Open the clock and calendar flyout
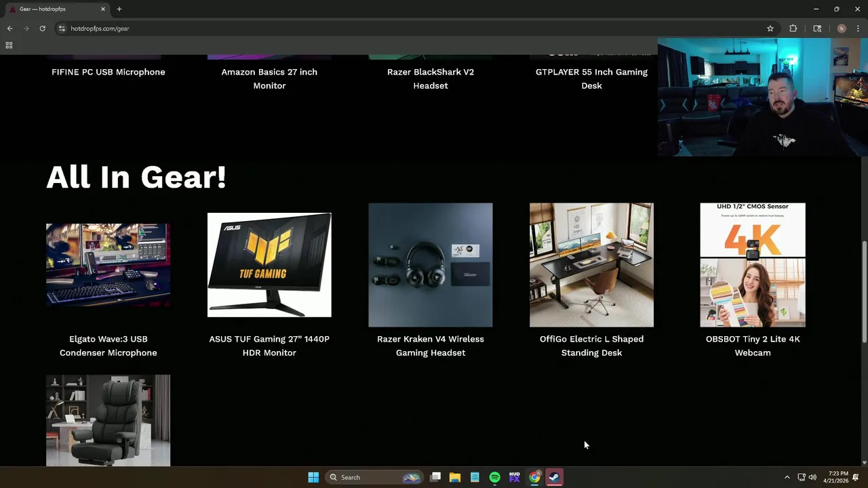 836,477
